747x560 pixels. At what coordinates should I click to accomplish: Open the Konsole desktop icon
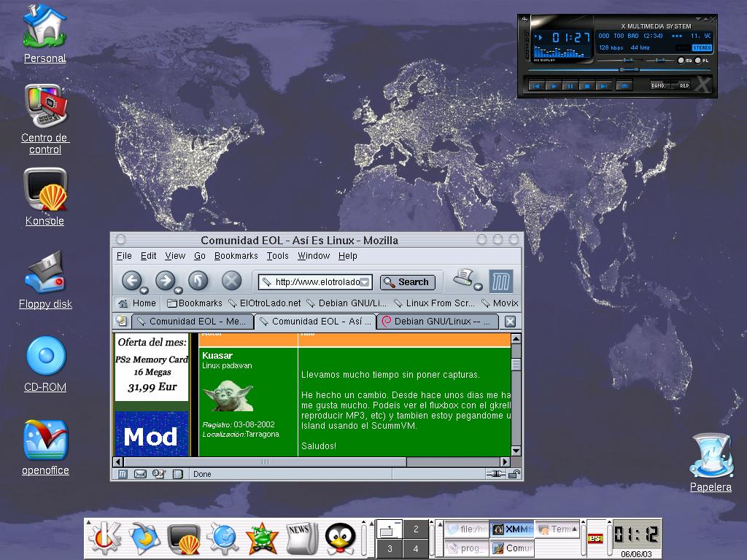coord(45,190)
